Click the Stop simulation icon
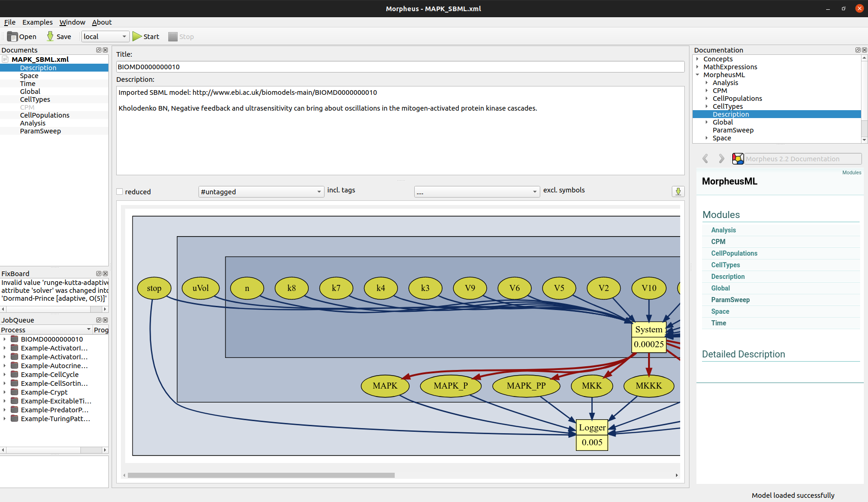868x502 pixels. (173, 37)
